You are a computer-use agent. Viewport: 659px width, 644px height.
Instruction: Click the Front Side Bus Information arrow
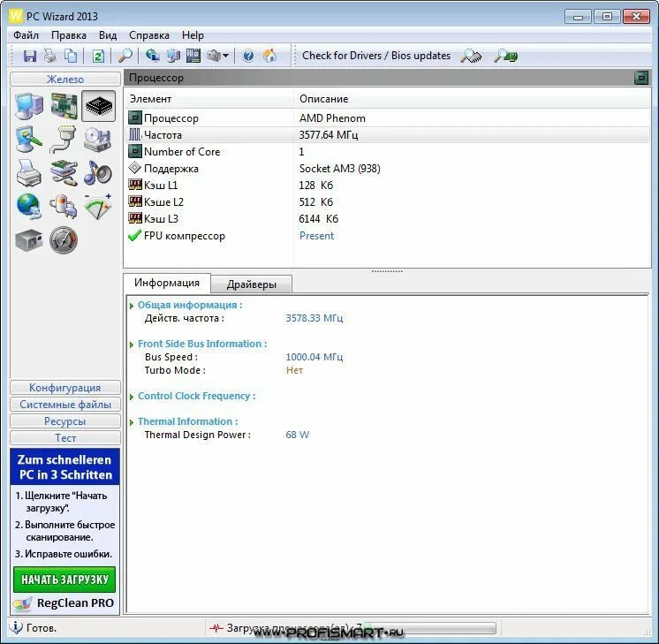tap(132, 345)
